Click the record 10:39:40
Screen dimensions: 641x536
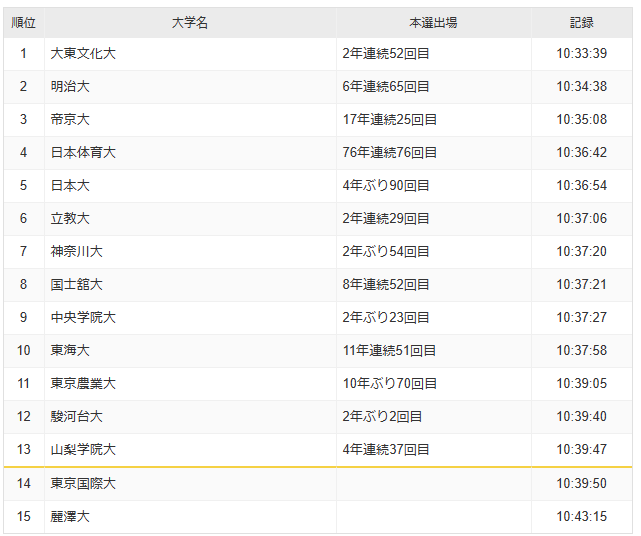[x=582, y=417]
